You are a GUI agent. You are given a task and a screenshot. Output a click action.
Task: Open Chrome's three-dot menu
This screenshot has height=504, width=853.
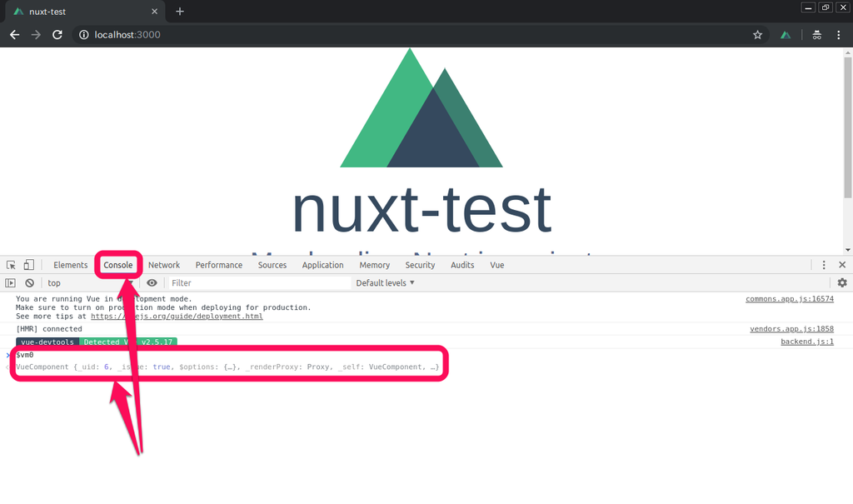[x=838, y=35]
